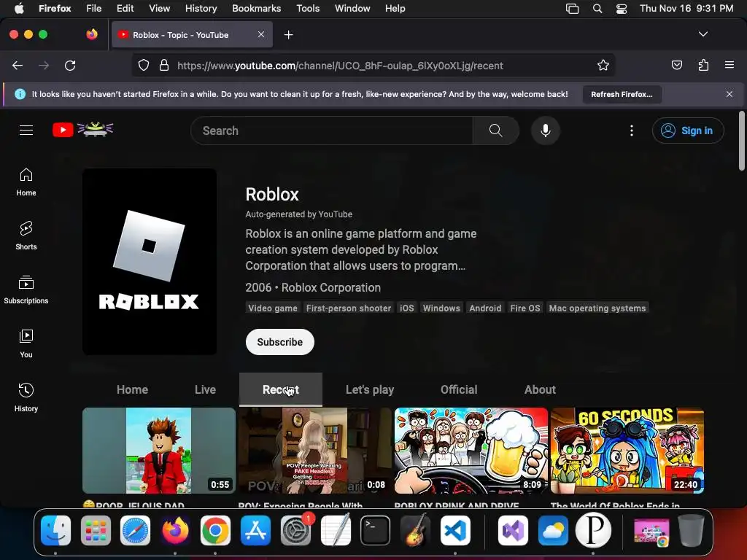Screen dimensions: 747x560
Task: Switch to the Official tab
Action: [459, 389]
